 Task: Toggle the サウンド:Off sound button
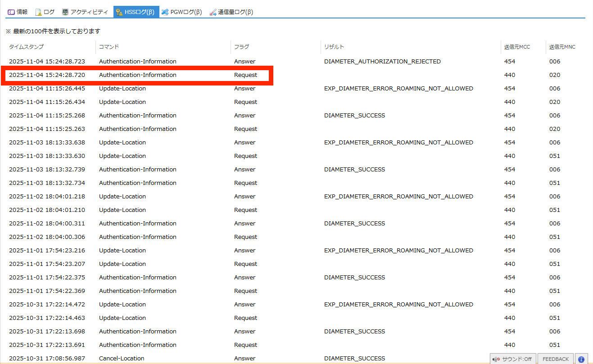tap(513, 359)
